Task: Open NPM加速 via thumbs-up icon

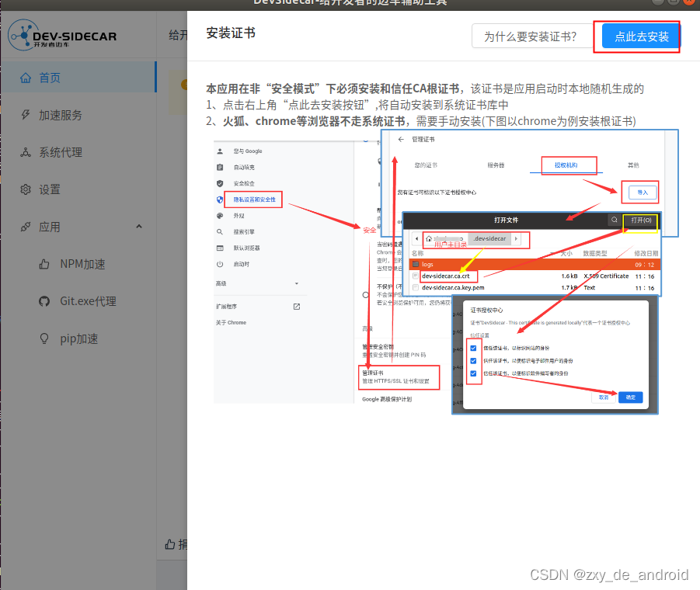Action: tap(44, 264)
